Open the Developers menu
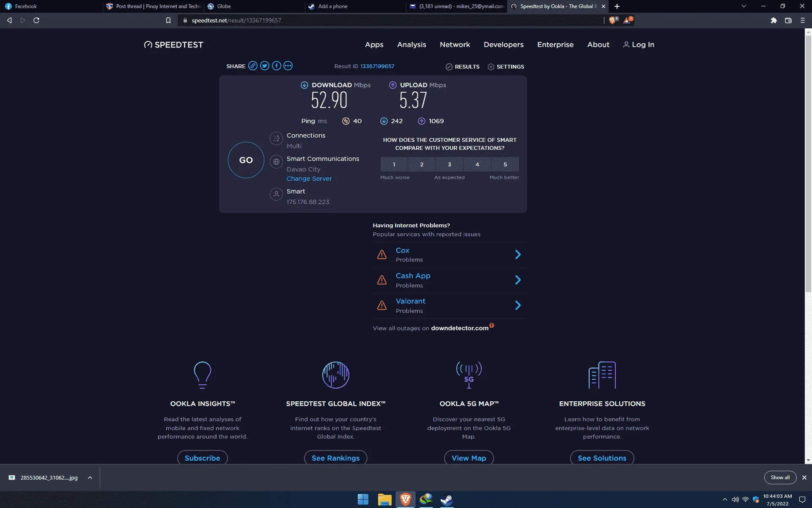 (x=503, y=44)
